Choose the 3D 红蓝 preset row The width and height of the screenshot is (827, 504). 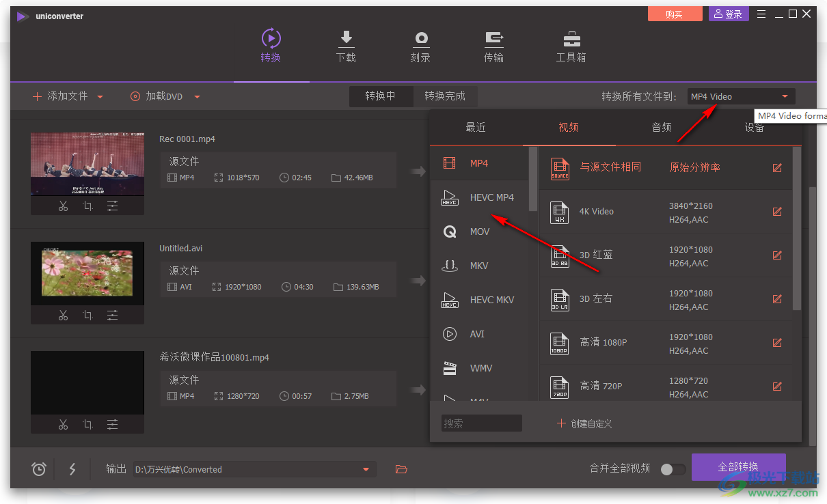coord(666,255)
